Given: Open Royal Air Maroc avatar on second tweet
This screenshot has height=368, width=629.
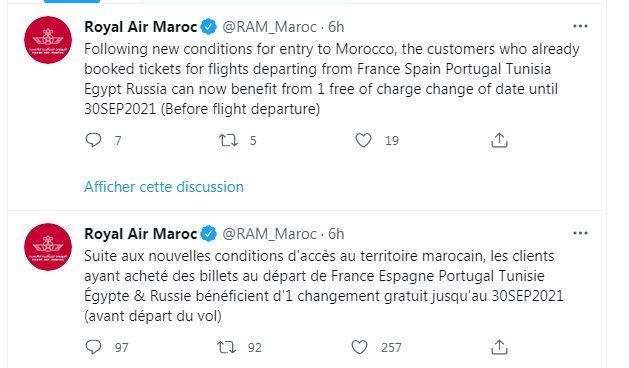Looking at the screenshot, I should [48, 247].
